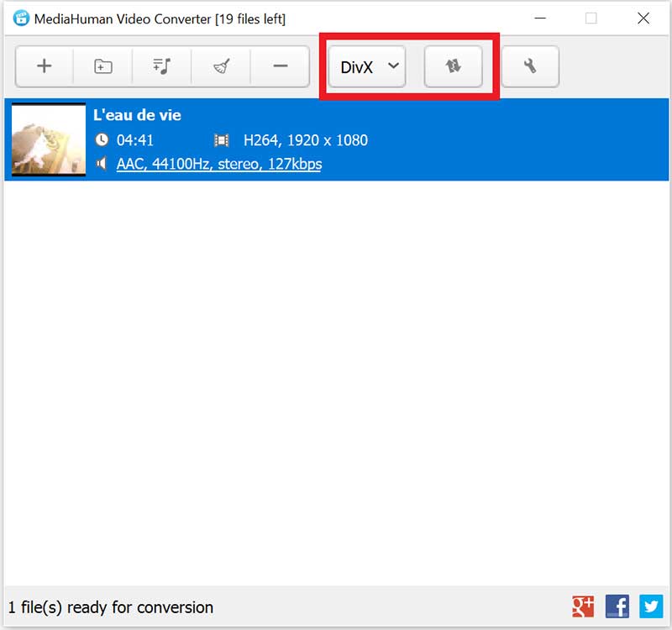The width and height of the screenshot is (672, 630).
Task: Click the audio speaker icon on the file
Action: (x=102, y=165)
